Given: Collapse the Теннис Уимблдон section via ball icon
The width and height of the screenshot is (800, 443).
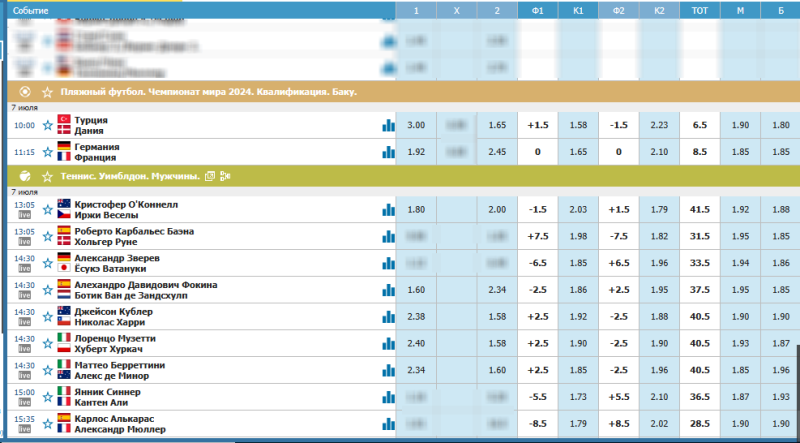Looking at the screenshot, I should click(x=25, y=176).
